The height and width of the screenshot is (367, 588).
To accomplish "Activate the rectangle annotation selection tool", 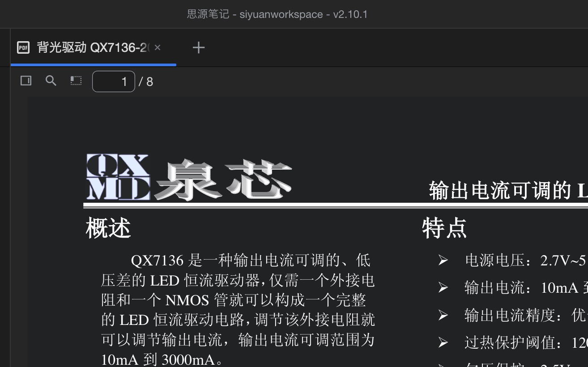I will pos(76,81).
